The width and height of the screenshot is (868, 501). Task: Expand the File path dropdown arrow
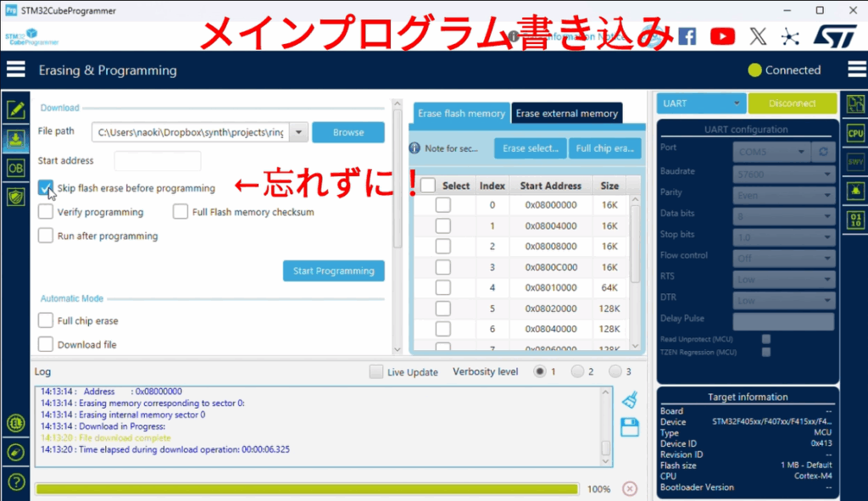tap(299, 132)
